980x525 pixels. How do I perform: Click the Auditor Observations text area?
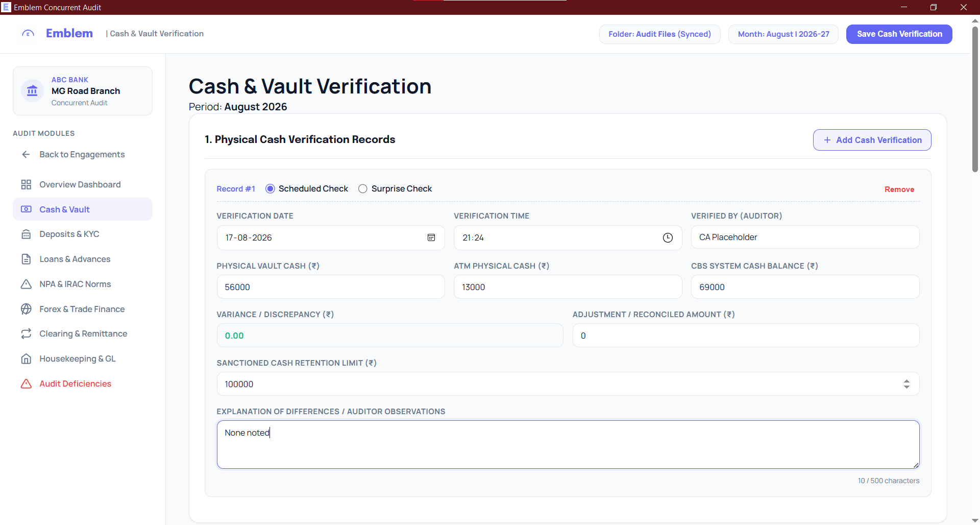tap(568, 444)
